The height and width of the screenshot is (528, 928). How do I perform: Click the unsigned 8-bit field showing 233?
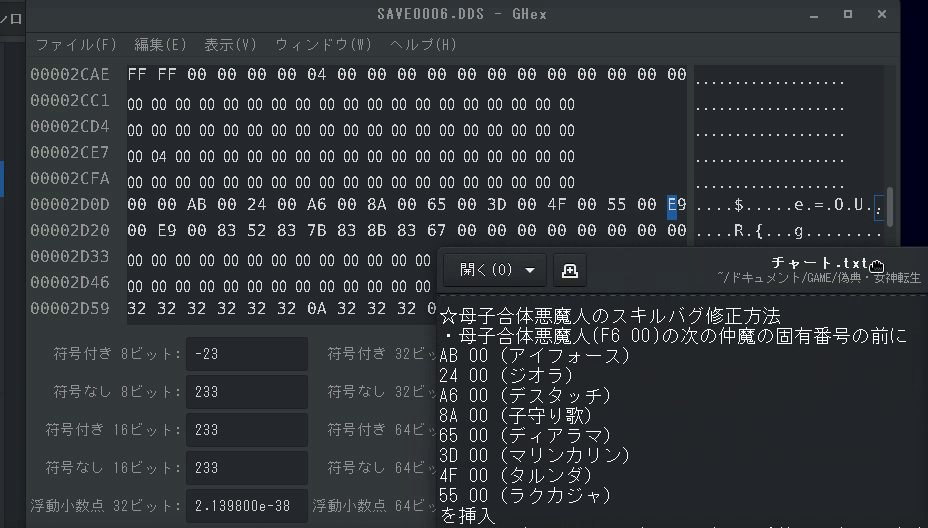tap(247, 392)
